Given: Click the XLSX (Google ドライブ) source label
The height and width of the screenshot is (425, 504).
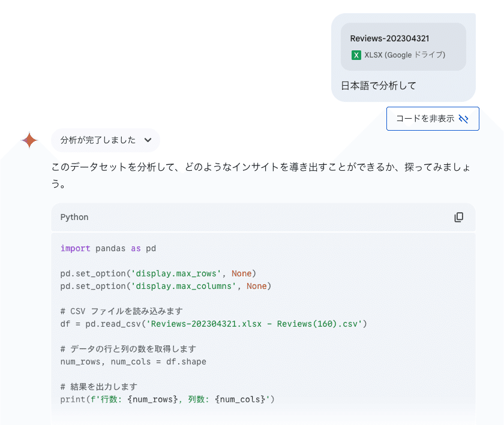Looking at the screenshot, I should click(404, 55).
